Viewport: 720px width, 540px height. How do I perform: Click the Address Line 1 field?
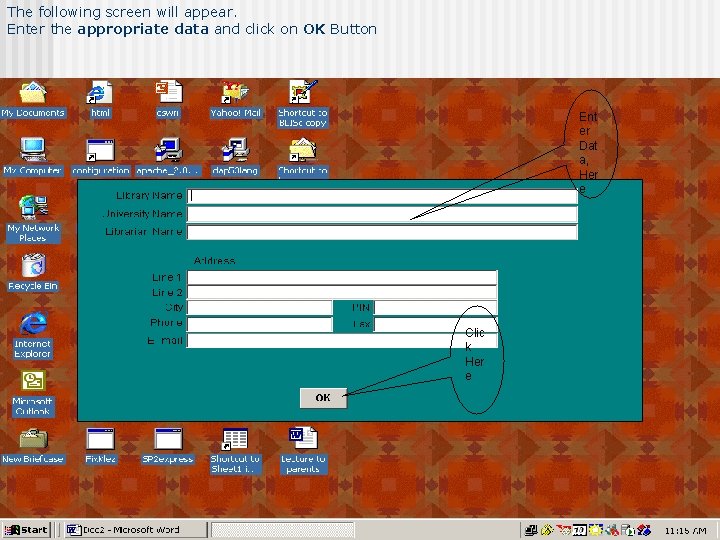(x=342, y=277)
